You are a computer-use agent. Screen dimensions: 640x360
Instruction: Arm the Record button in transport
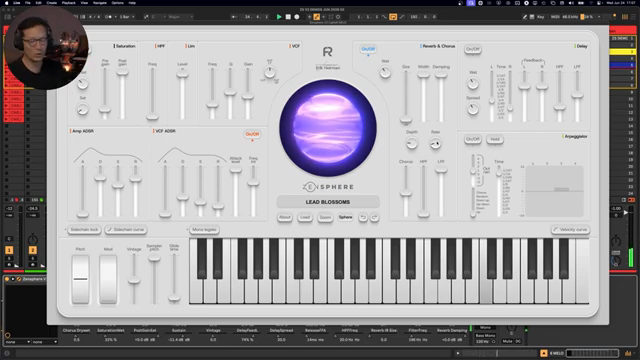297,17
